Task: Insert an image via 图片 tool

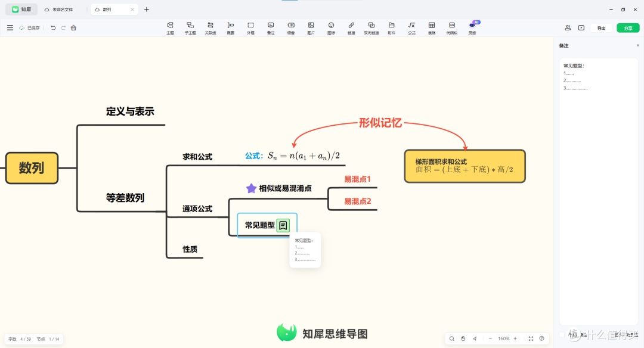Action: [311, 28]
